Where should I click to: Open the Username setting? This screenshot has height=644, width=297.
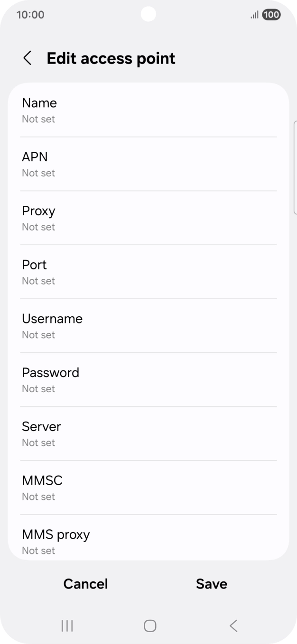coord(148,326)
